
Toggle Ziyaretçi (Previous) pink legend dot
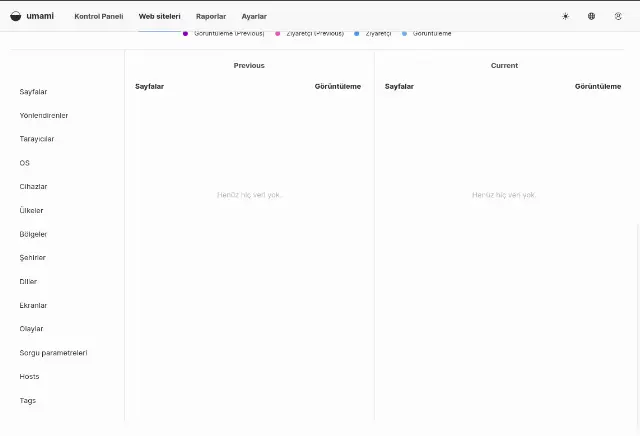(x=278, y=33)
